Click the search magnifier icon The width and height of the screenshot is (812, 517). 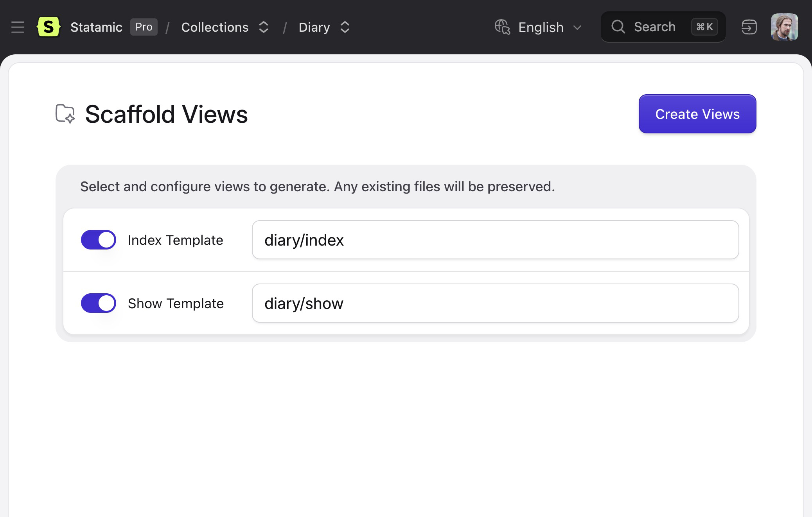[618, 27]
